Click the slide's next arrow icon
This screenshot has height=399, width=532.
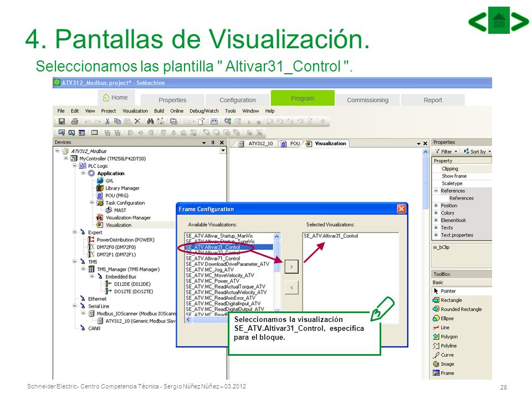click(x=520, y=21)
